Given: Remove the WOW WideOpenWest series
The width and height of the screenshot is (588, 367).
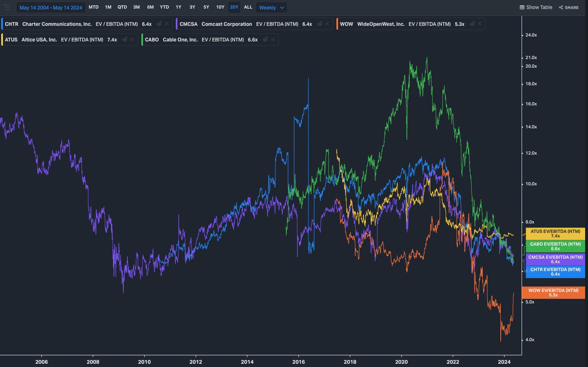Looking at the screenshot, I should tap(479, 24).
